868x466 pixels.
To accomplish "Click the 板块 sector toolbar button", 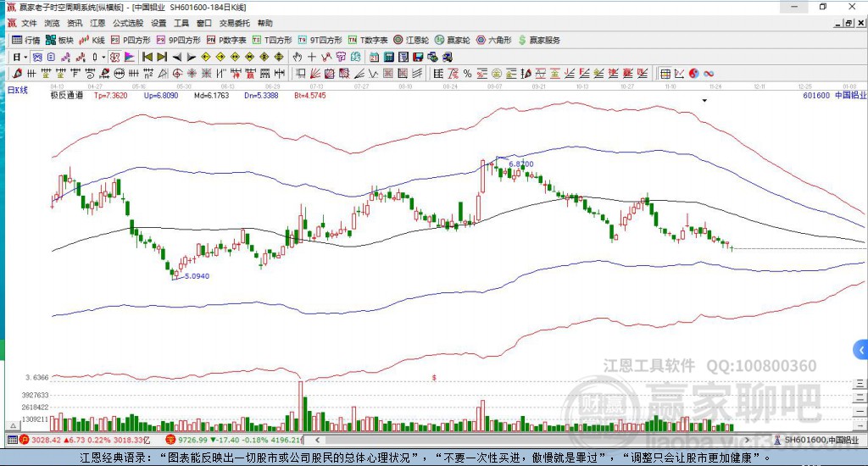I will coord(59,40).
